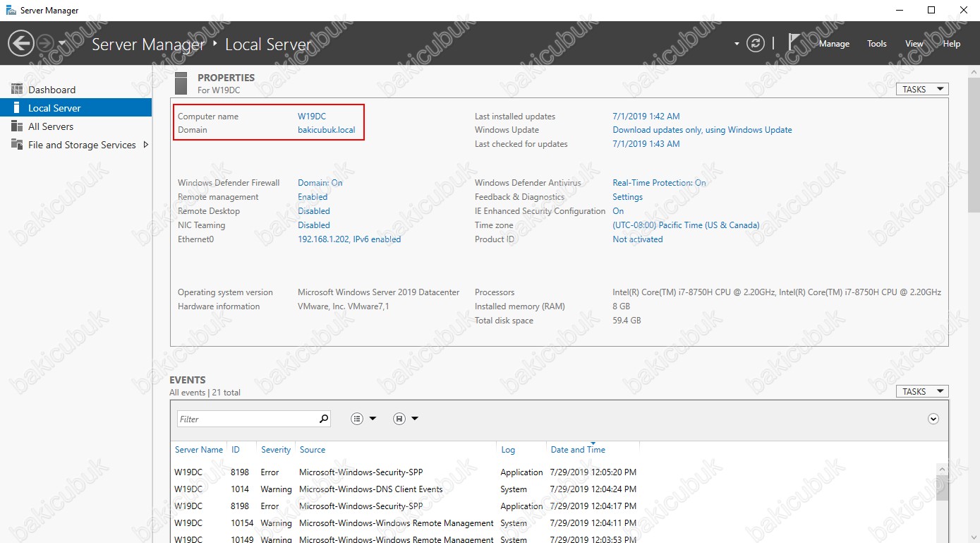
Task: Click the Not activated Product ID link
Action: [638, 239]
